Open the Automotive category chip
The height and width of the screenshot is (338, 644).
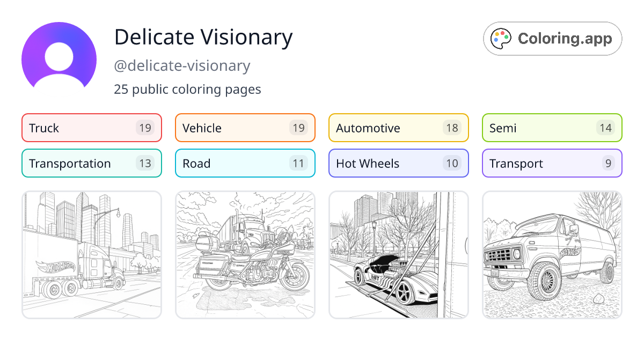[398, 128]
